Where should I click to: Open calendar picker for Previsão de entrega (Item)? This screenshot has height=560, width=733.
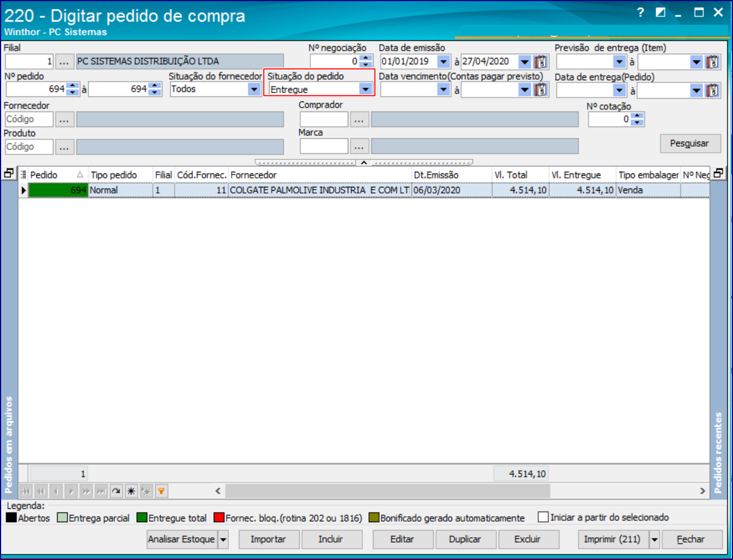tap(712, 61)
